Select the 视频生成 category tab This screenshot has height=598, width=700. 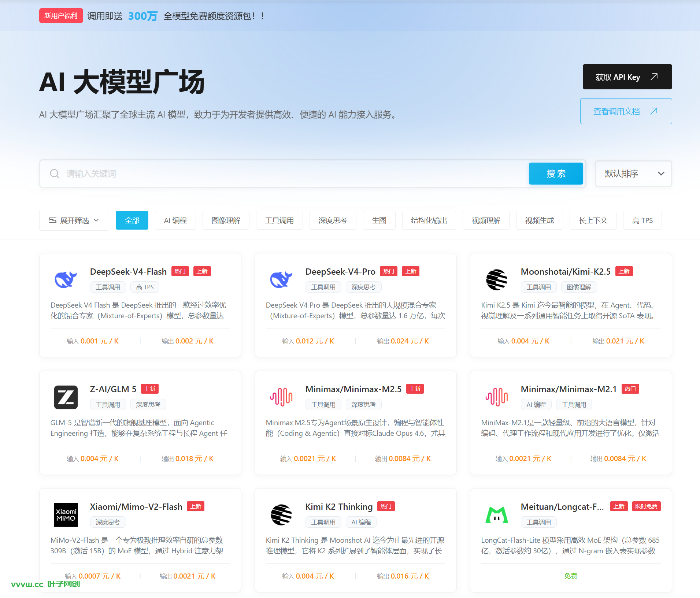(x=540, y=220)
